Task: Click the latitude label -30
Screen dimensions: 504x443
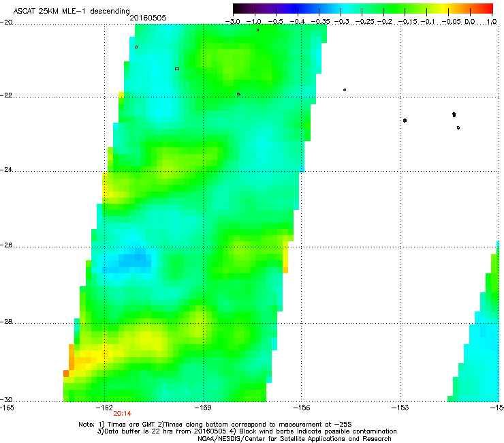Action: (6, 399)
